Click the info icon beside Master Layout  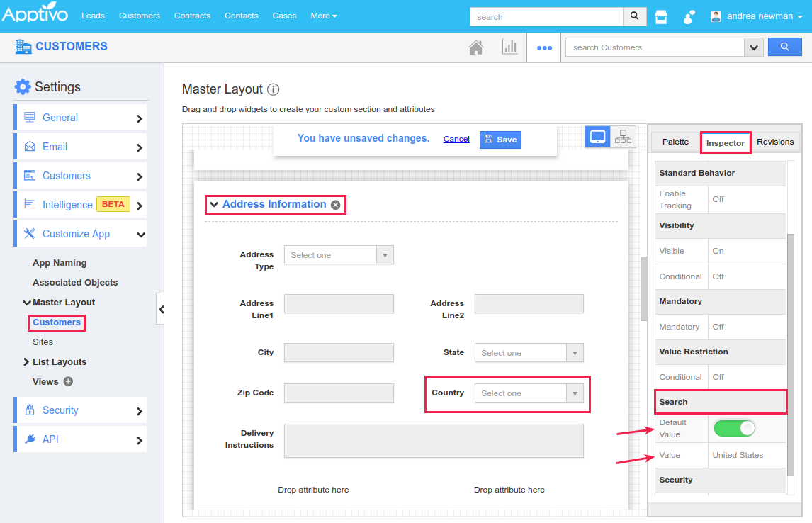point(274,90)
